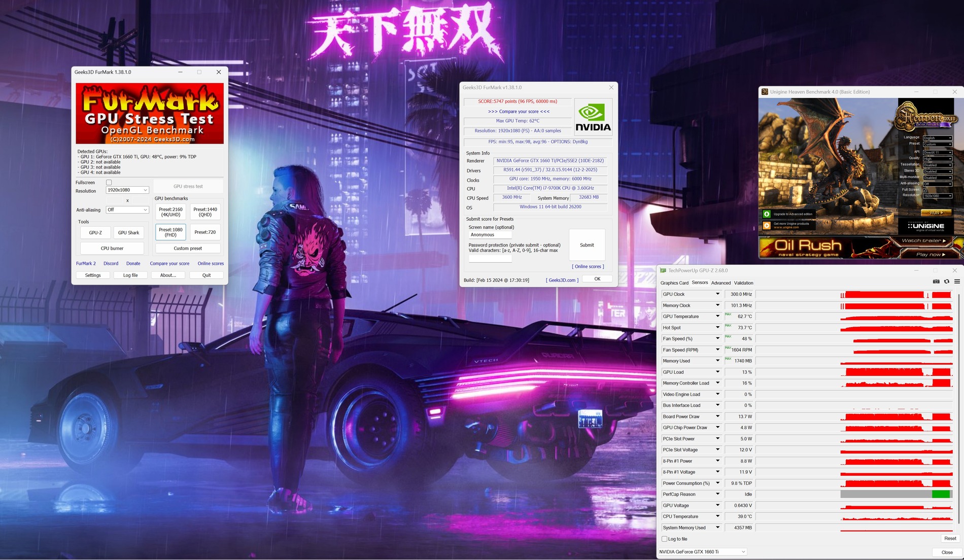Open the CPU burner tool
964x560 pixels.
(x=112, y=249)
